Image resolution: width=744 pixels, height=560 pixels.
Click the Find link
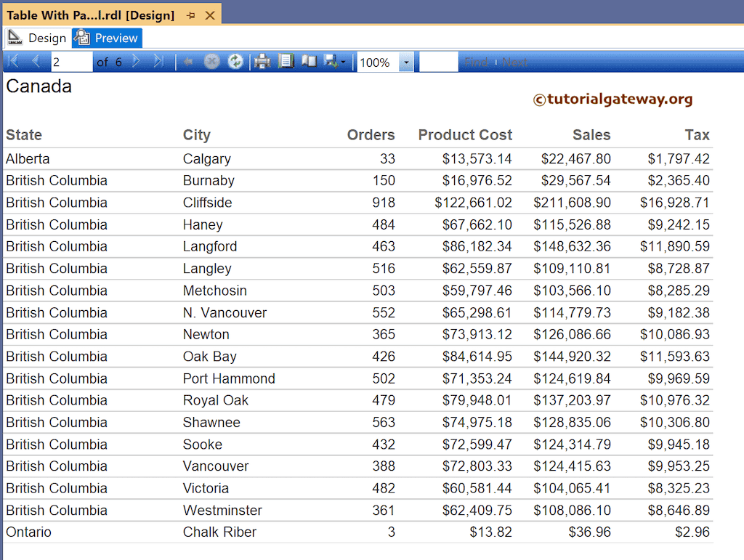(x=476, y=62)
